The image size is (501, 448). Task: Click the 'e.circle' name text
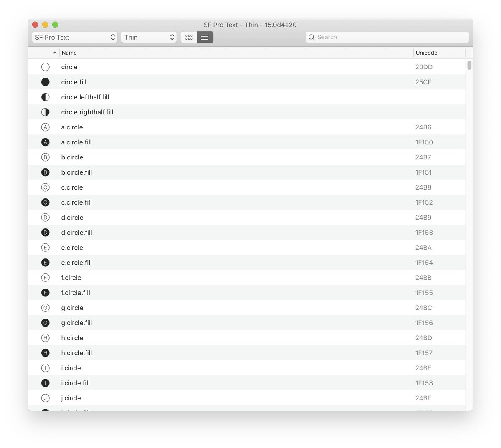72,247
